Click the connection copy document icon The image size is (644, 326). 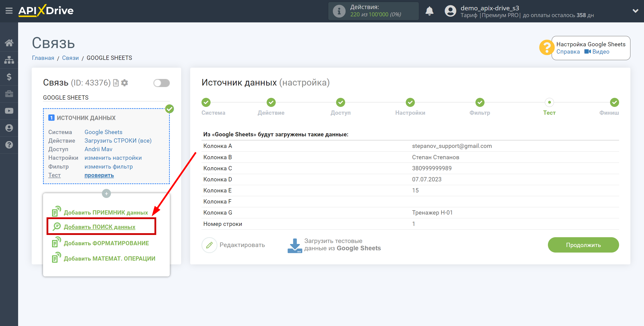coord(116,83)
